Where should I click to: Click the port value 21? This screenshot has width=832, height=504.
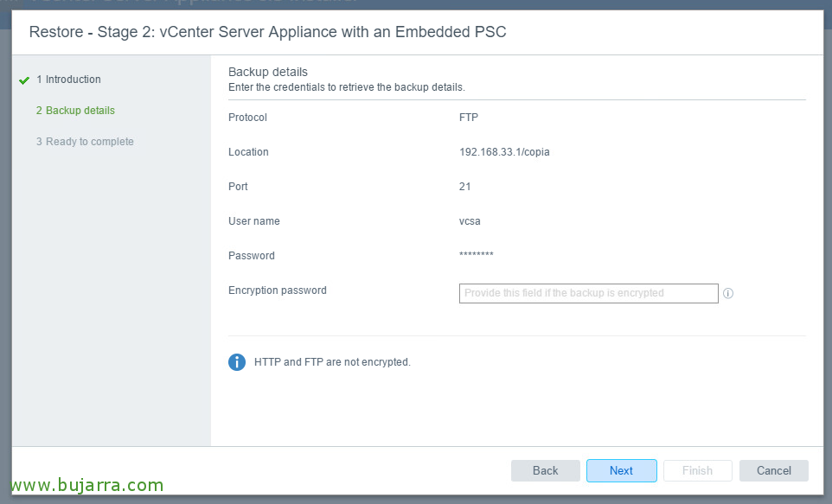click(464, 187)
